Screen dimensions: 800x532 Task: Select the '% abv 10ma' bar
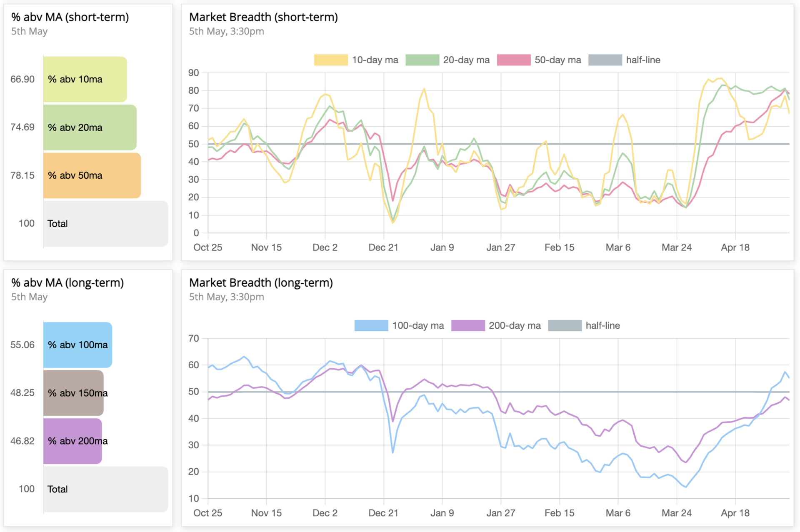(85, 79)
